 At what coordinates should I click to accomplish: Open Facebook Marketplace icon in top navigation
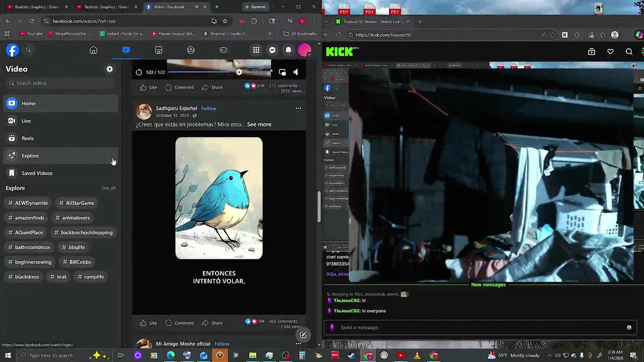click(158, 50)
